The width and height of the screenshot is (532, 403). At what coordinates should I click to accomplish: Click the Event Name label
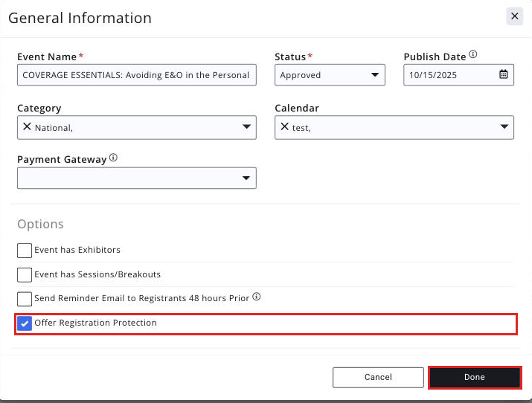coord(47,57)
